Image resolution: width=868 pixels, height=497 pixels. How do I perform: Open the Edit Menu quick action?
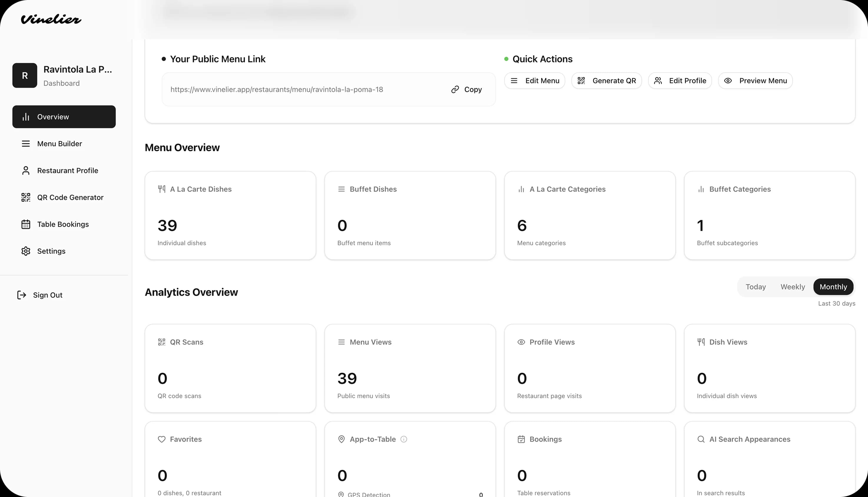[534, 81]
